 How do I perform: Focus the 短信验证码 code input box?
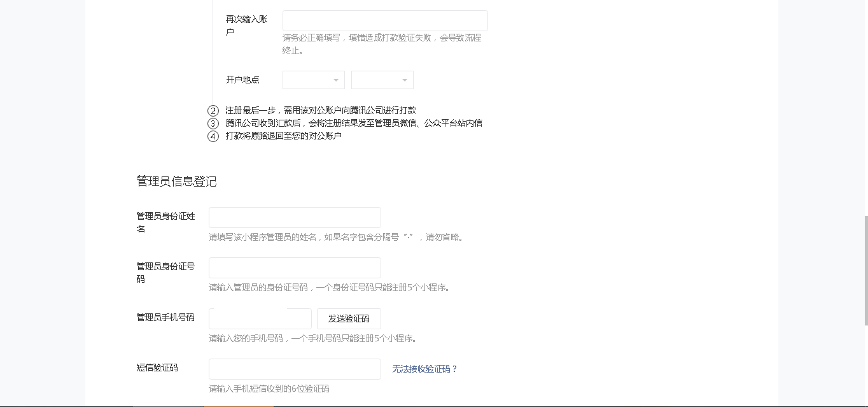pos(295,369)
